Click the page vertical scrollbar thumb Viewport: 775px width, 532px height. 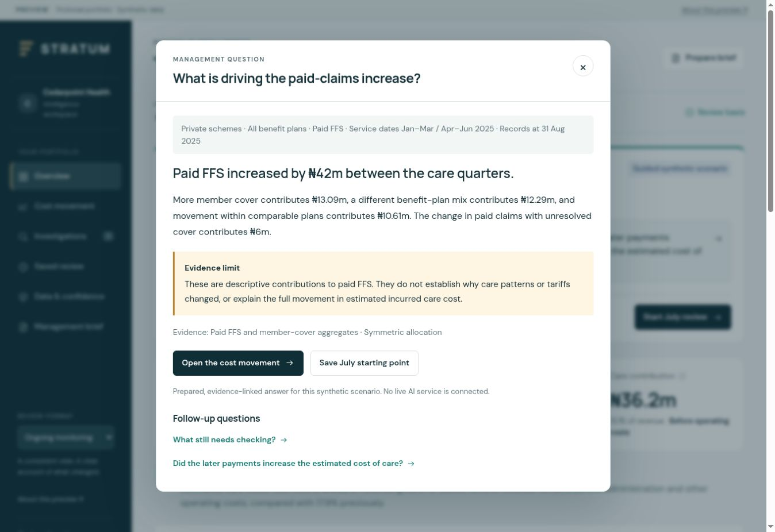[770, 111]
